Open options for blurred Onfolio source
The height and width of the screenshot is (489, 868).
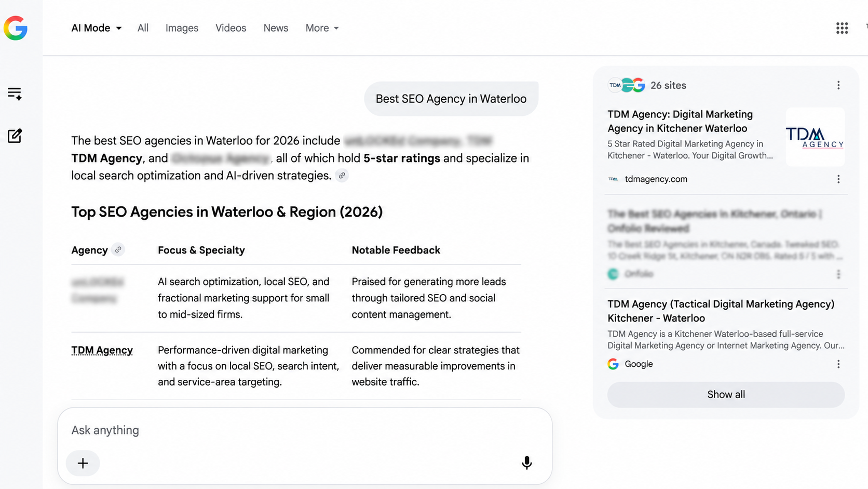point(838,274)
